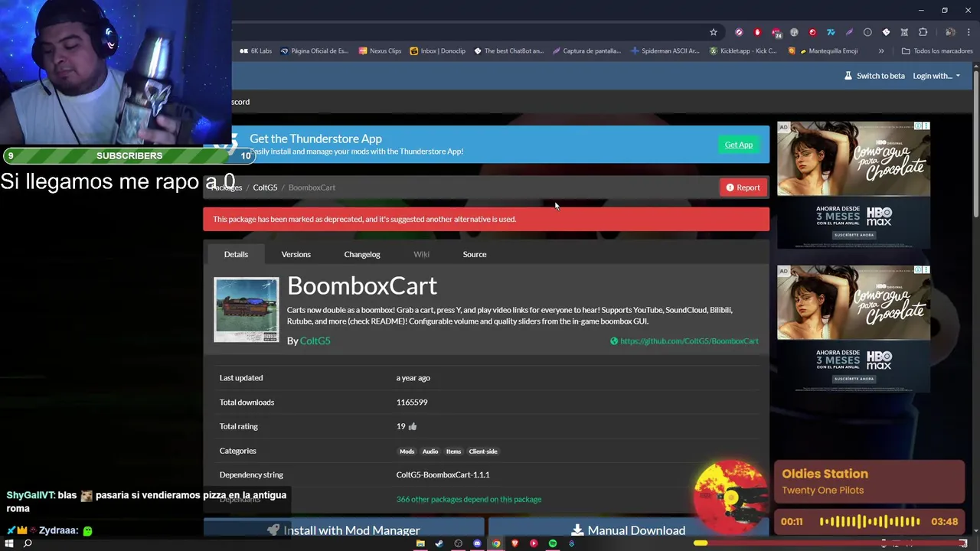Open the Inbox | Donoclip bookmark
Image resolution: width=980 pixels, height=551 pixels.
(x=437, y=51)
